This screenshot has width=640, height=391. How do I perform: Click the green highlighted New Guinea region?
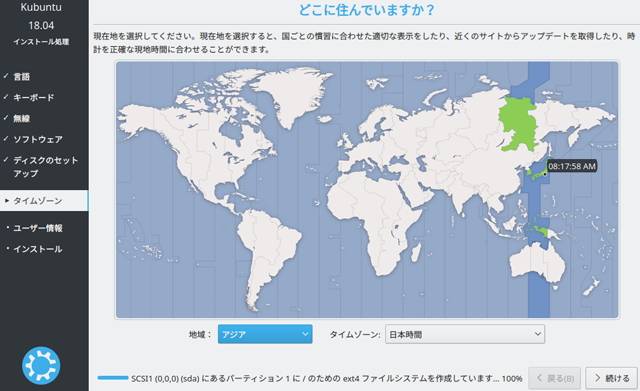coord(544,233)
